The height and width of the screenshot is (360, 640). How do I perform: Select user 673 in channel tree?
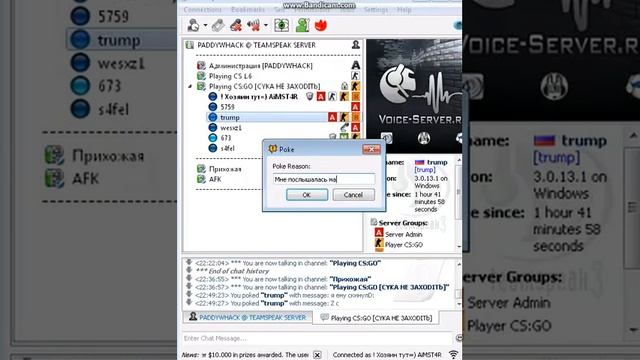226,138
